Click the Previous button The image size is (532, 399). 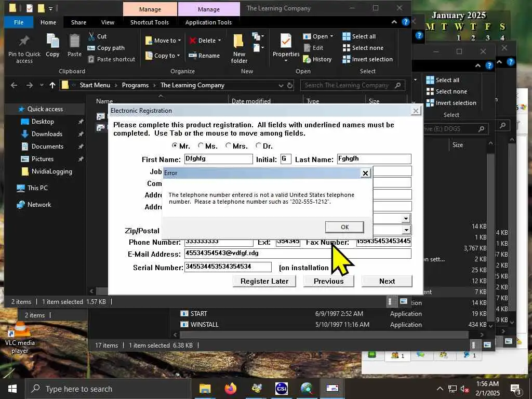pyautogui.click(x=328, y=281)
